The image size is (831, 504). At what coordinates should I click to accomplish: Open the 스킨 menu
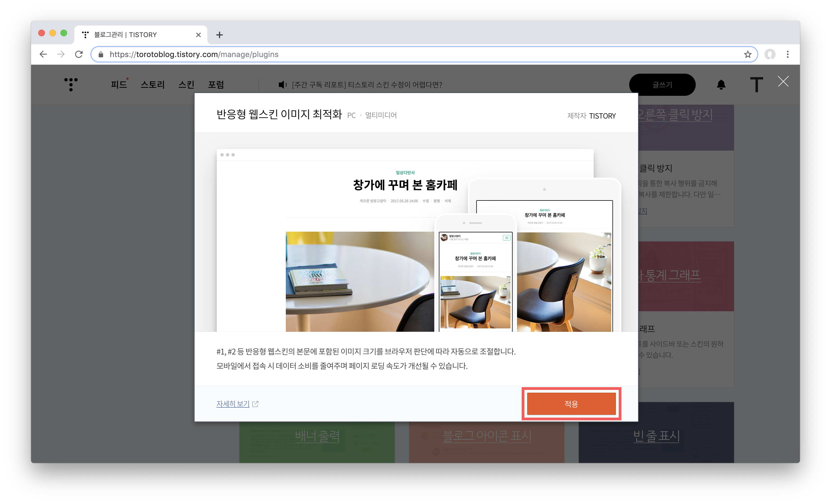186,84
